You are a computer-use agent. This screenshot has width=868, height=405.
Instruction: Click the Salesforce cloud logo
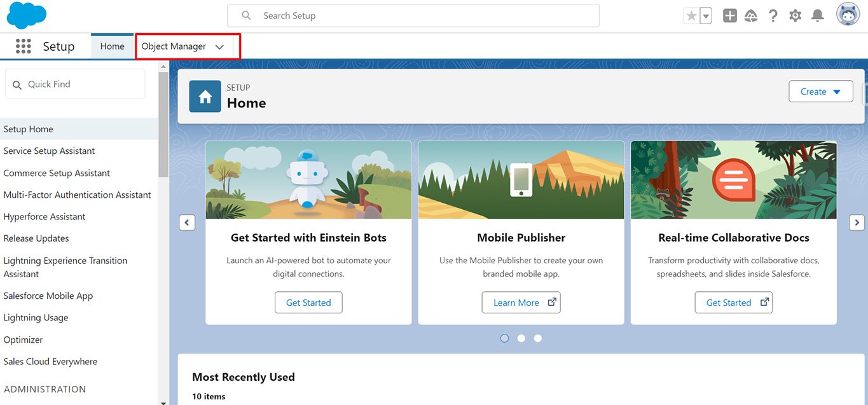coord(26,15)
